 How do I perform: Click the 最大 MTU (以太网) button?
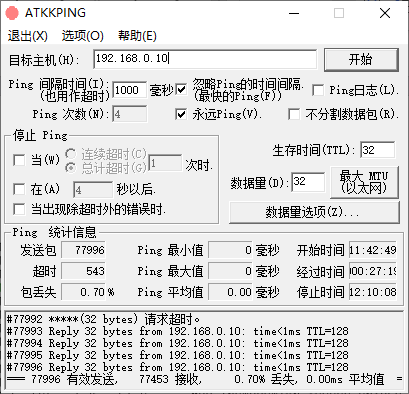[x=364, y=182]
